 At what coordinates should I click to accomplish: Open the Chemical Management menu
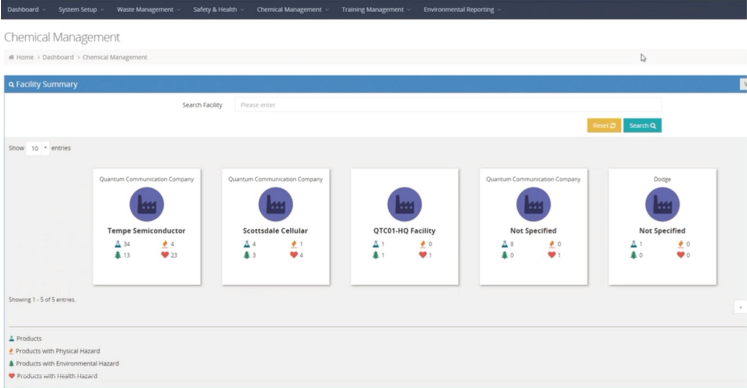293,10
